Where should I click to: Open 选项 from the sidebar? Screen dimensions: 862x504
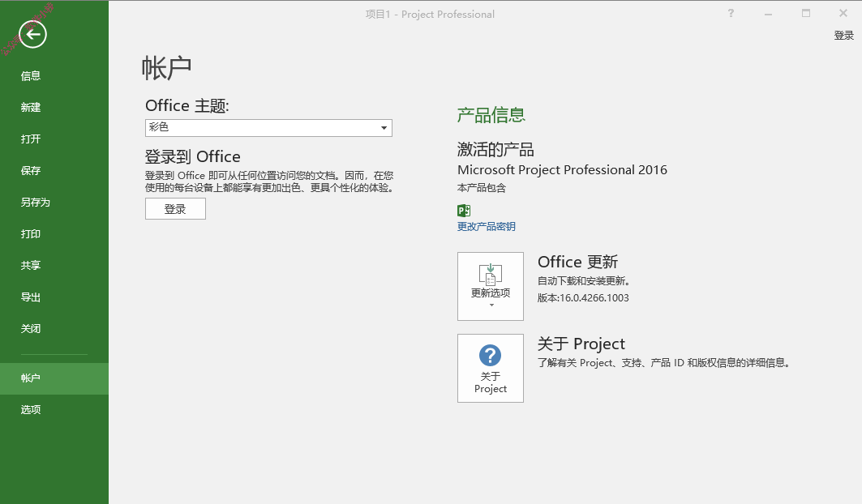point(54,409)
